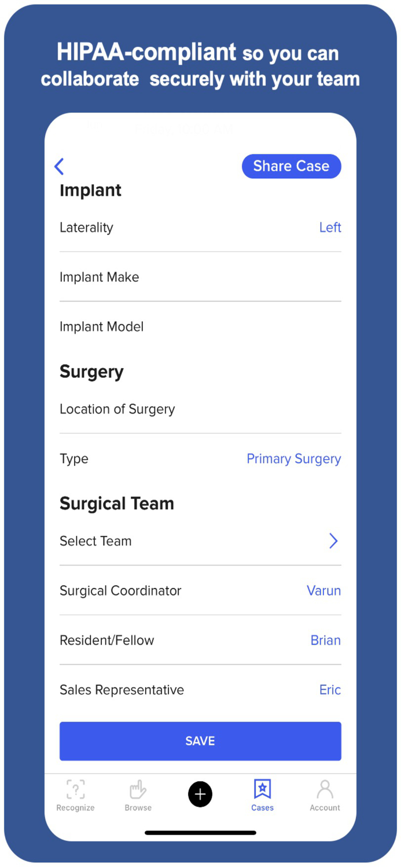
Task: Tap Varun to change Surgical Coordinator
Action: point(323,590)
